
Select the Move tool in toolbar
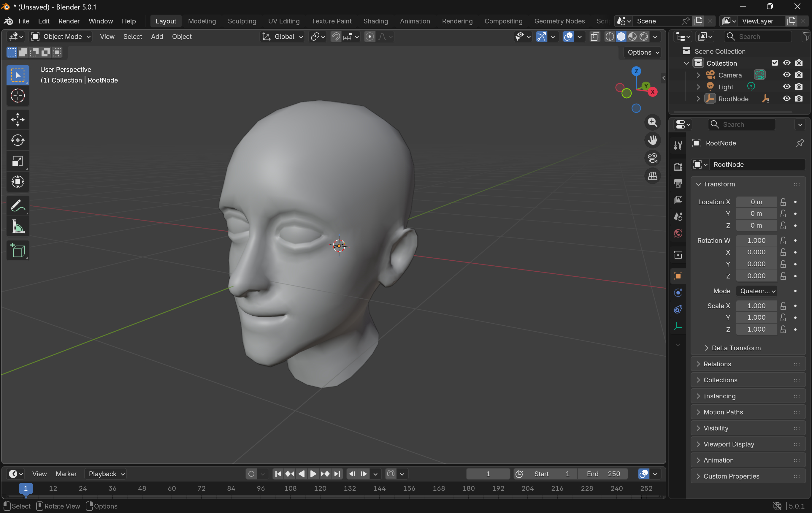[x=18, y=119]
